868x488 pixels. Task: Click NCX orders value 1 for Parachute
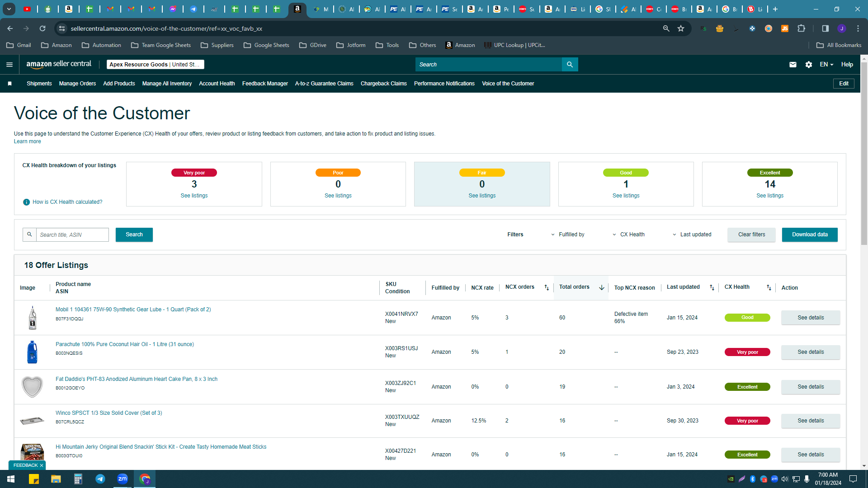507,352
